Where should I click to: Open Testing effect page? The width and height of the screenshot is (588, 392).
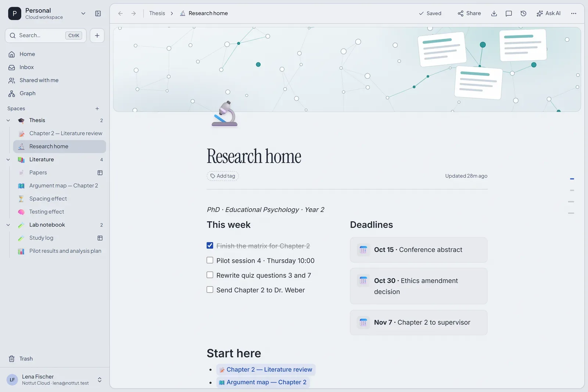(x=60, y=212)
